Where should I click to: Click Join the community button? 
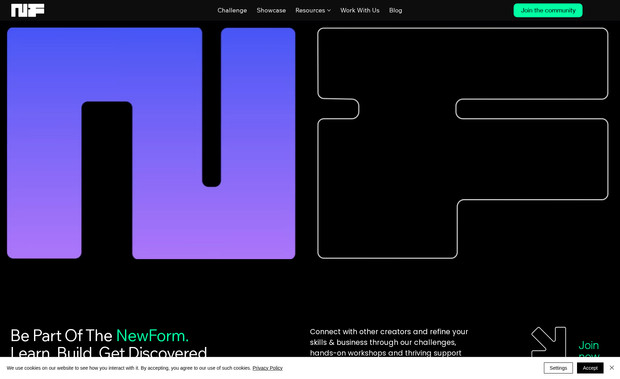click(x=548, y=10)
